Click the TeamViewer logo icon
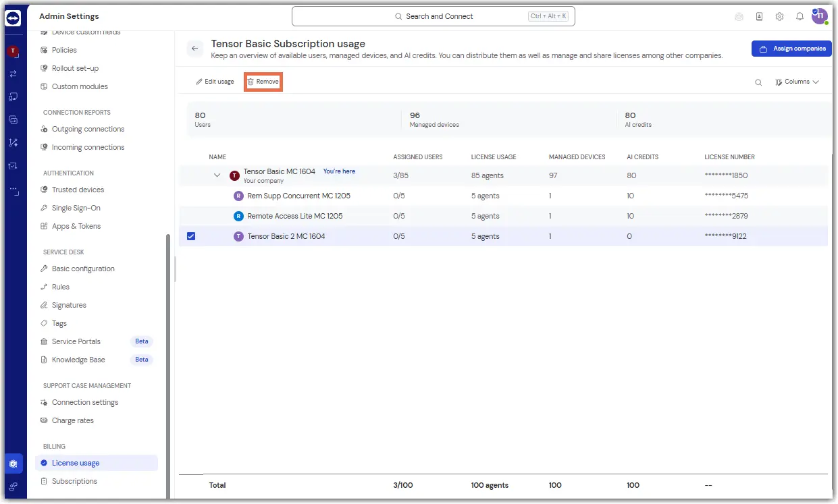The width and height of the screenshot is (838, 504). click(14, 18)
